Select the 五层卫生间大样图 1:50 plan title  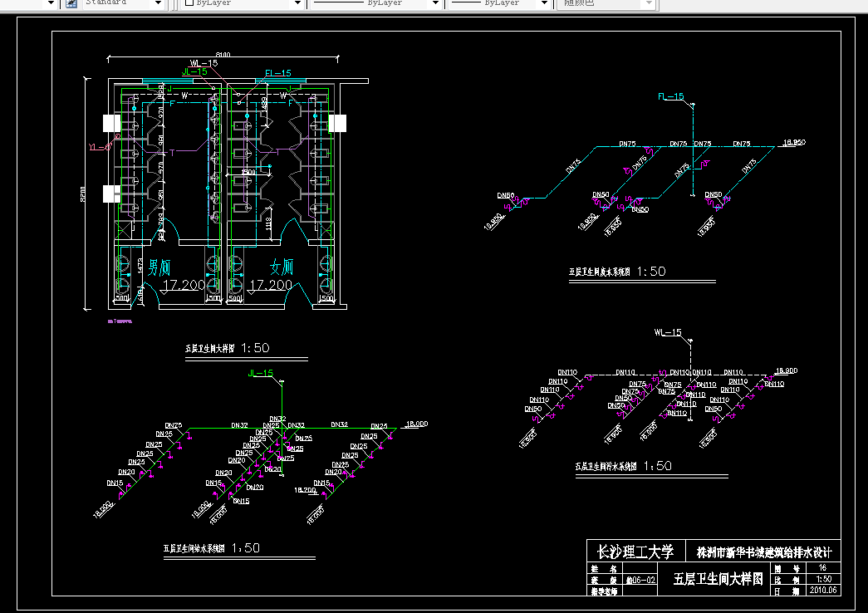[x=228, y=348]
